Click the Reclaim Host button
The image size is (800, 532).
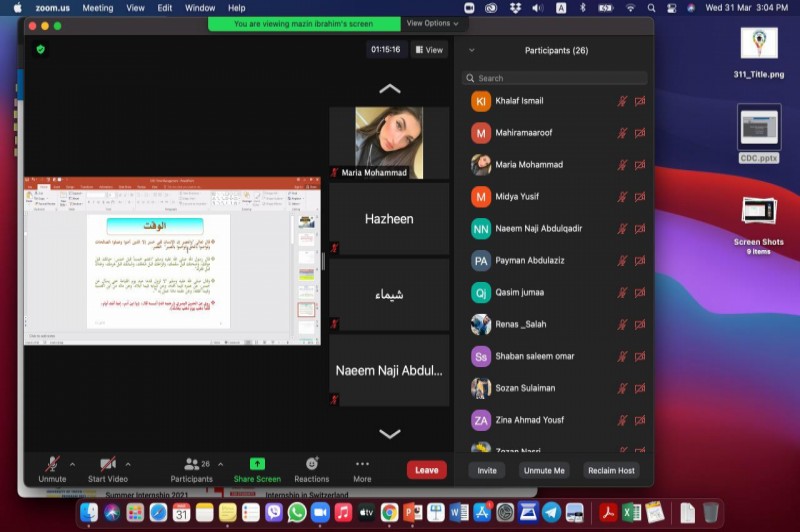(x=610, y=470)
